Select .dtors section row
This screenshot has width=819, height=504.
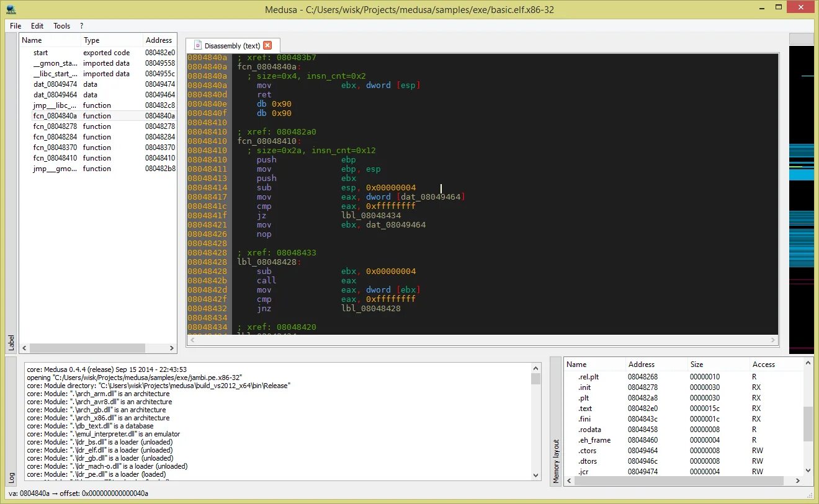pyautogui.click(x=683, y=461)
